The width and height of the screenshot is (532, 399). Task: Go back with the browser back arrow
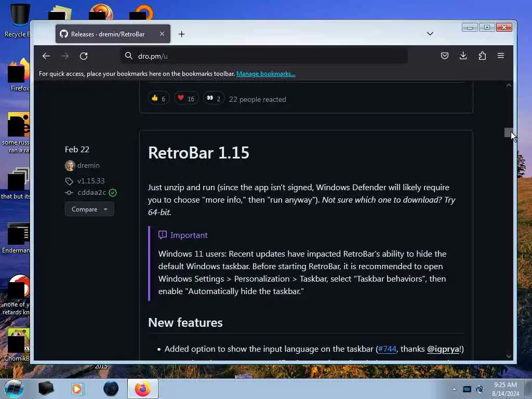[x=46, y=56]
